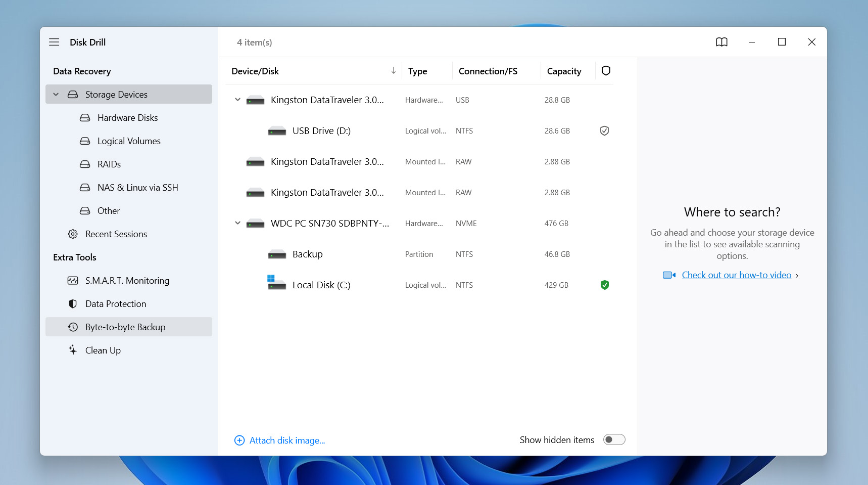
Task: Collapse the first Kingston DataTraveler USB disk
Action: coord(237,100)
